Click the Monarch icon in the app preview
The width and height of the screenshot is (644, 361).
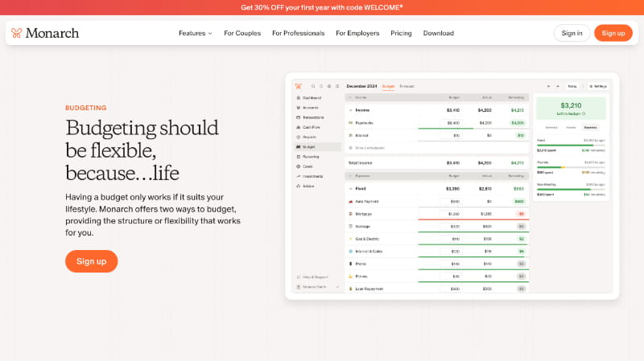[x=298, y=86]
